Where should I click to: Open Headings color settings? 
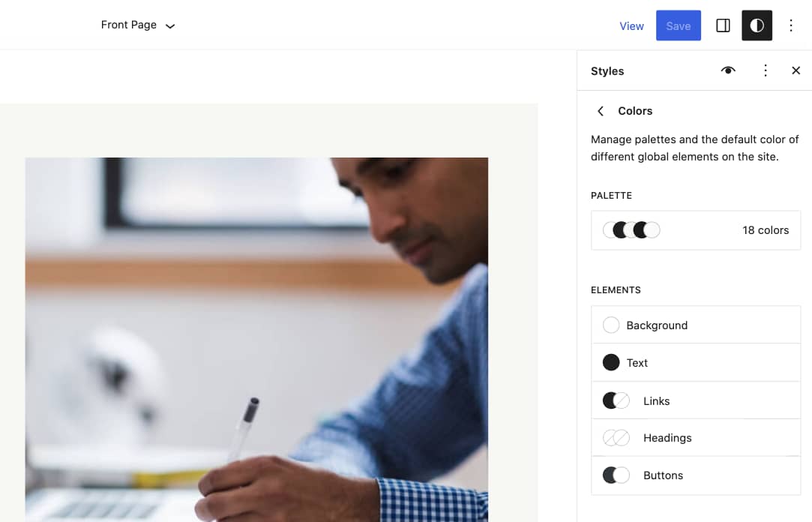point(696,437)
